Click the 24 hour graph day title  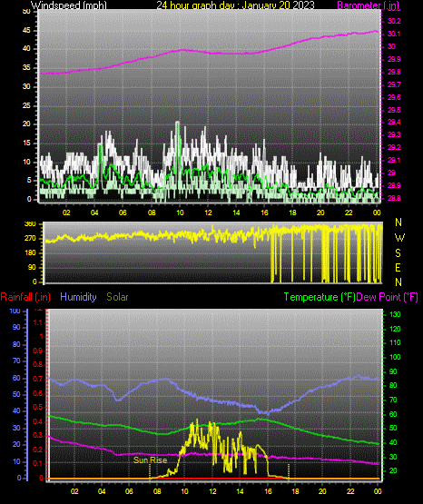pos(235,5)
